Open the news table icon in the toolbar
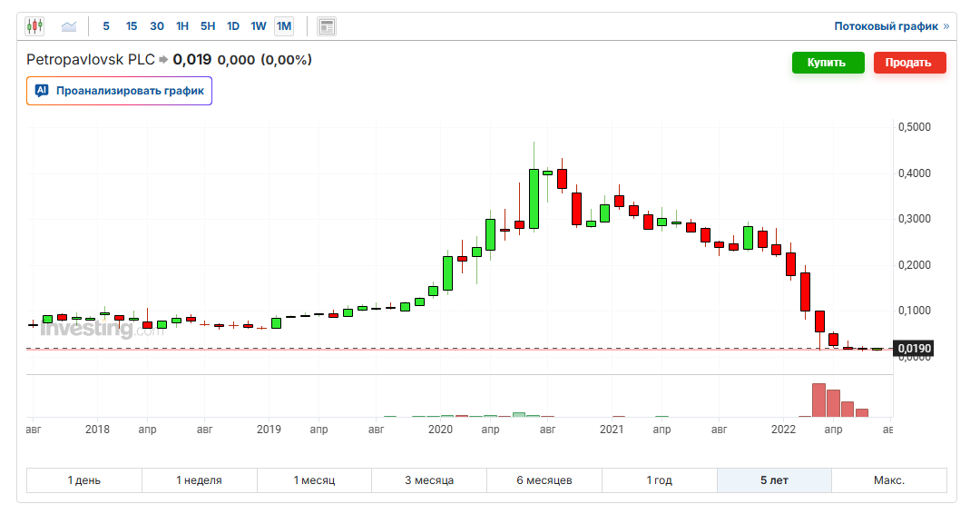Screen dimensions: 980x514 coord(327,26)
